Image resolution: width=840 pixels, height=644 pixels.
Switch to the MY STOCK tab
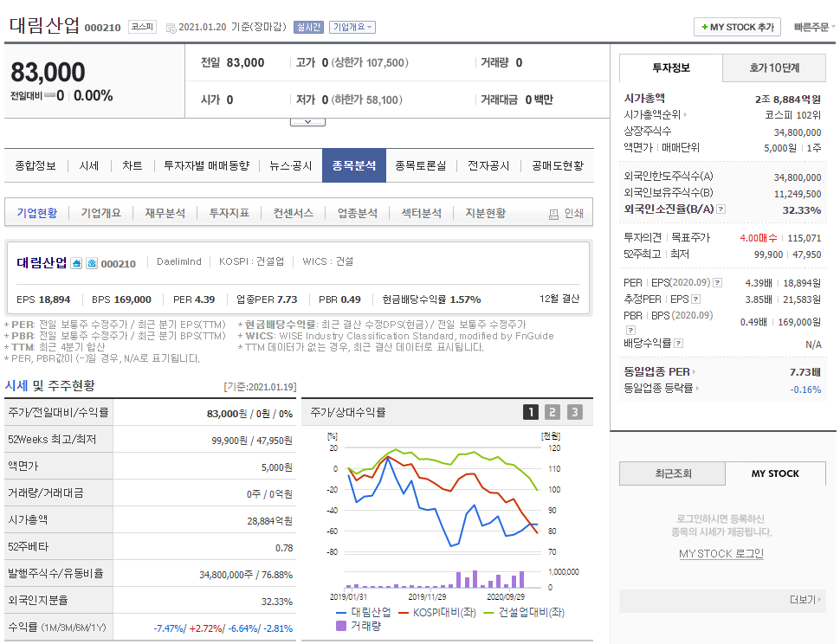tap(775, 473)
